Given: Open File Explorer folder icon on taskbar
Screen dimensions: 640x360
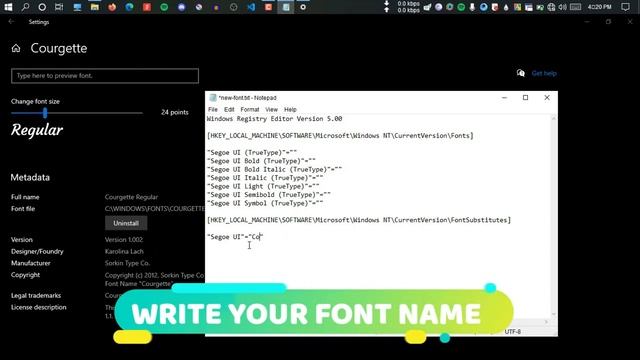Looking at the screenshot, I should 95,7.
